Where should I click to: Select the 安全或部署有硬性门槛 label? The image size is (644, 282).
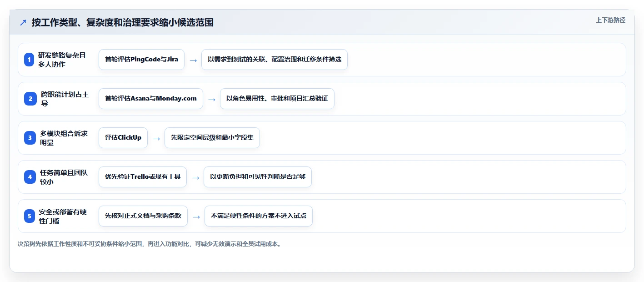[x=63, y=216]
